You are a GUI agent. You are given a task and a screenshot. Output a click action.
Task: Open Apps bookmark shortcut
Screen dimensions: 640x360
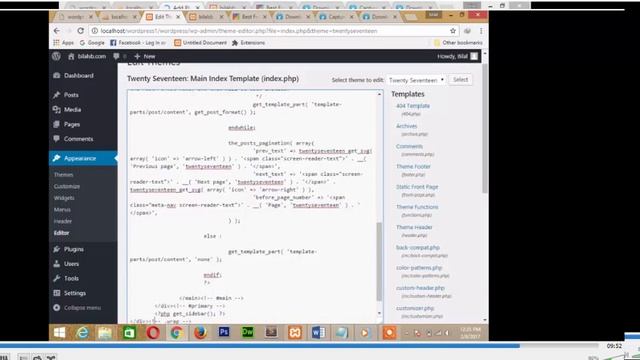[64, 42]
